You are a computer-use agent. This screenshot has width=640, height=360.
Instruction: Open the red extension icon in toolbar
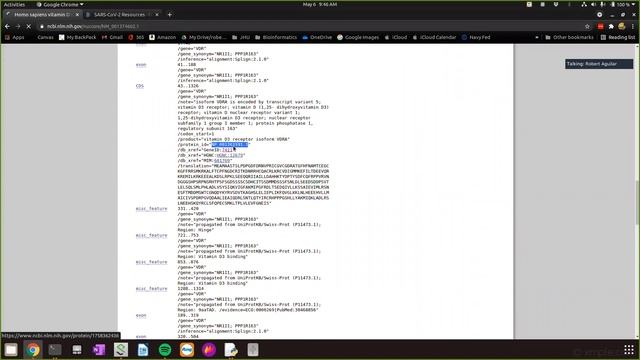pos(600,26)
